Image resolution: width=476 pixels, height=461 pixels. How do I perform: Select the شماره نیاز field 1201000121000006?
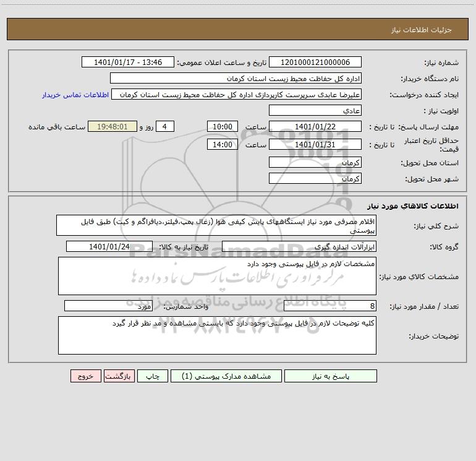coord(315,62)
